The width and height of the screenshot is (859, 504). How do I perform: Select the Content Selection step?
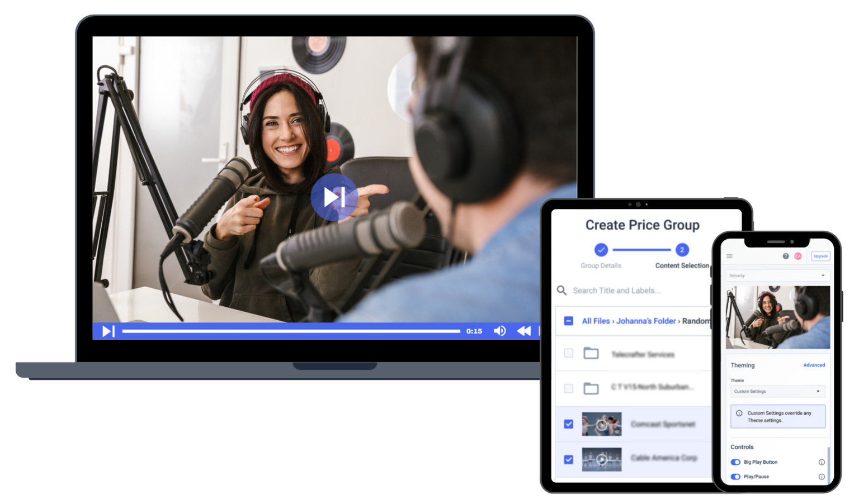click(681, 250)
